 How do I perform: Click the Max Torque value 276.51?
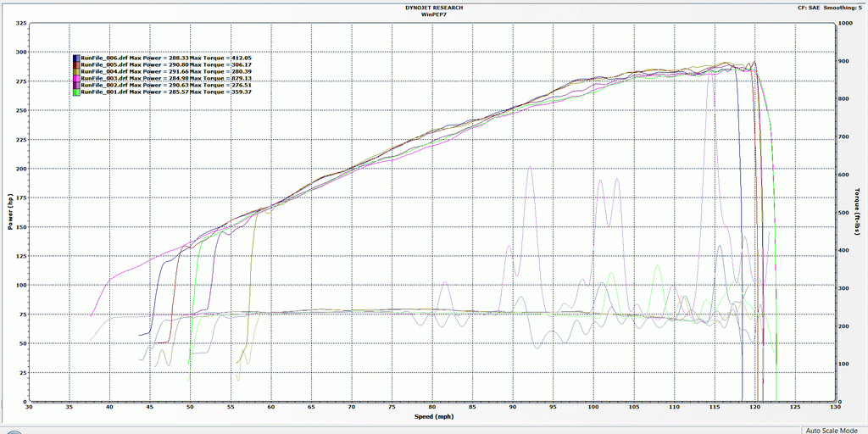pos(242,86)
